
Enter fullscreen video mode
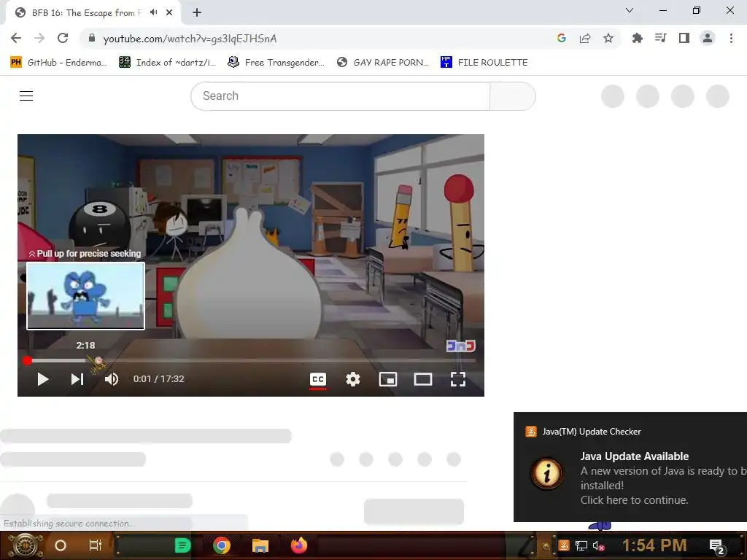[458, 379]
